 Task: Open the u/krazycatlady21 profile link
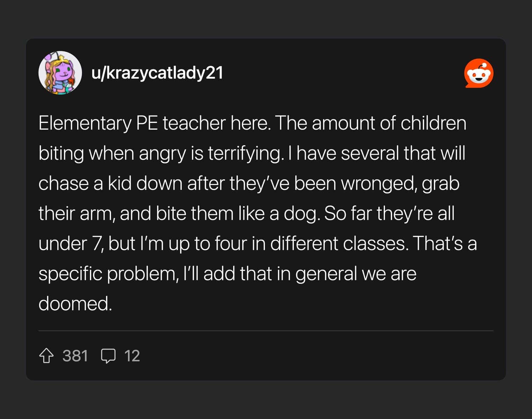pos(157,73)
